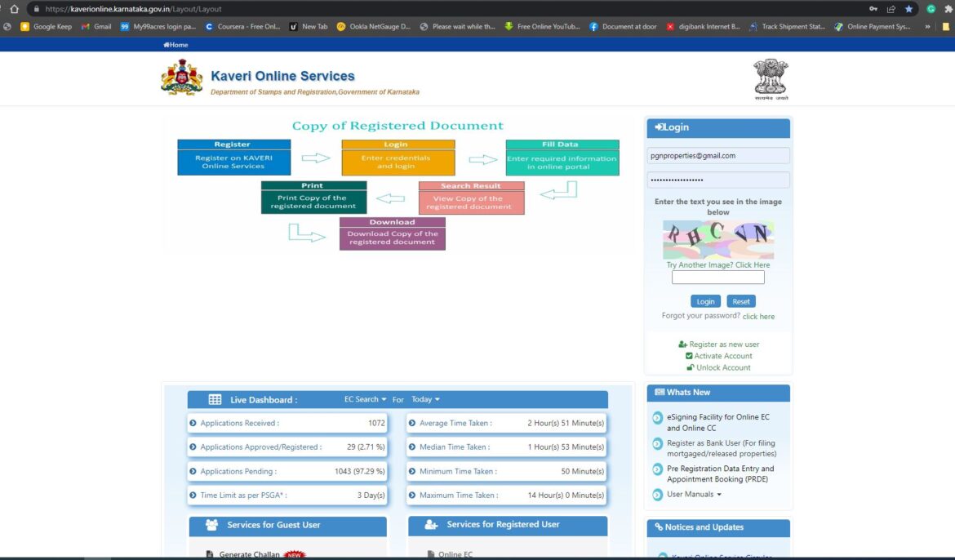This screenshot has height=560, width=955.
Task: Open the Today period dropdown
Action: pos(425,399)
